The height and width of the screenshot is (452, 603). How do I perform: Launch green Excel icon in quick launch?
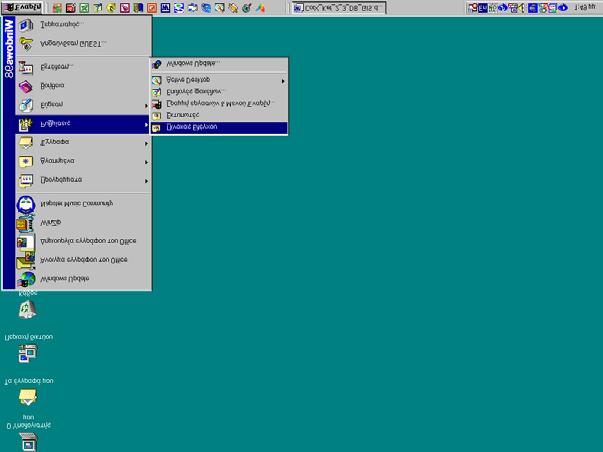tap(84, 8)
